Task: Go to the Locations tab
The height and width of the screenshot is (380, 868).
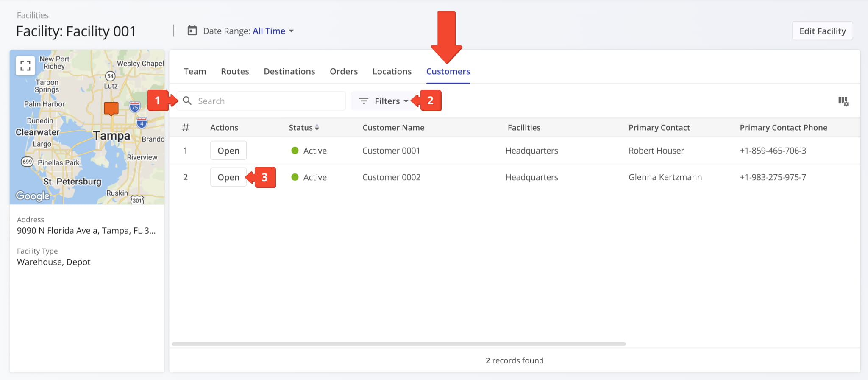Action: pos(392,71)
